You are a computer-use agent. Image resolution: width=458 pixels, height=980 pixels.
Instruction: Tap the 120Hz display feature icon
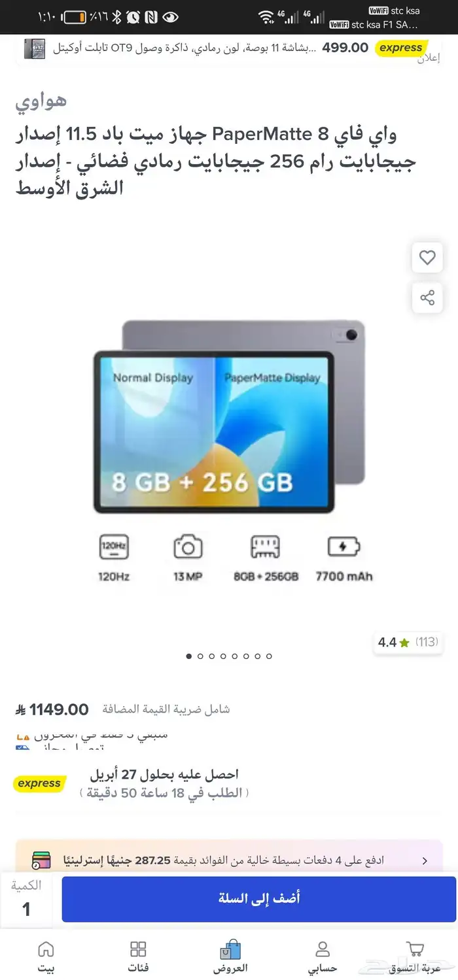[114, 547]
